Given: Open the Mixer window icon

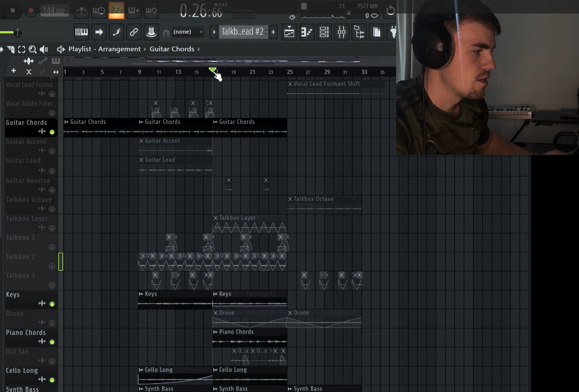Looking at the screenshot, I should (342, 32).
